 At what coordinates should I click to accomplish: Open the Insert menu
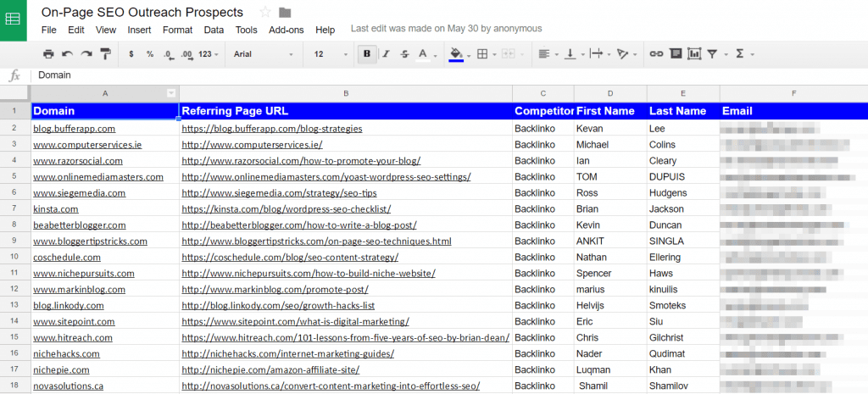(140, 30)
